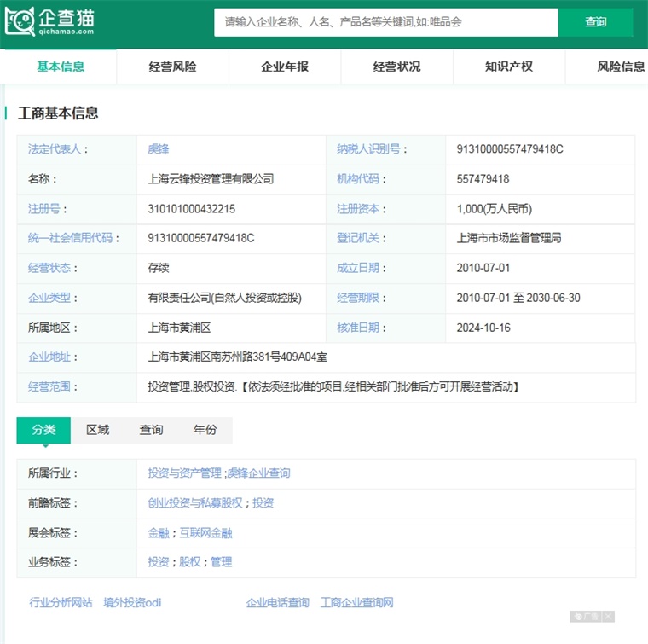
Task: Switch to the 经营风险 tab
Action: coord(172,67)
